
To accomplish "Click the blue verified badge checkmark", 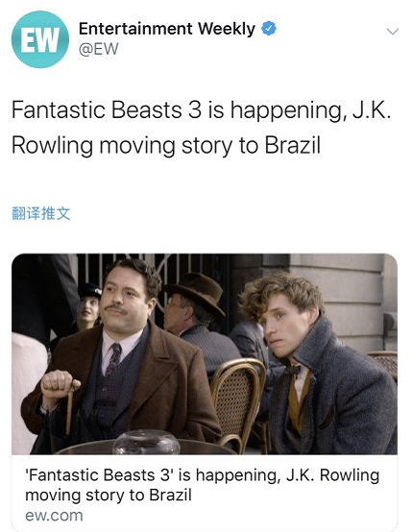I will pyautogui.click(x=269, y=29).
